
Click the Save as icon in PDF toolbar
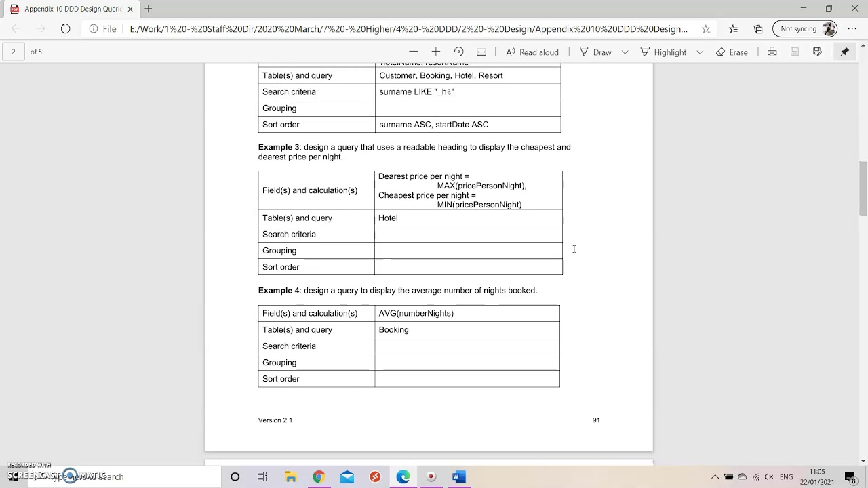tap(817, 52)
